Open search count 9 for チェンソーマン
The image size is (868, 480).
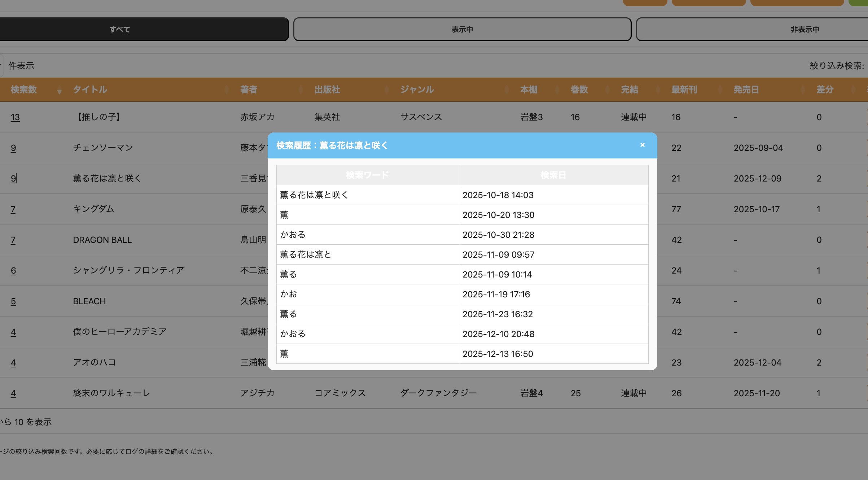(x=13, y=148)
